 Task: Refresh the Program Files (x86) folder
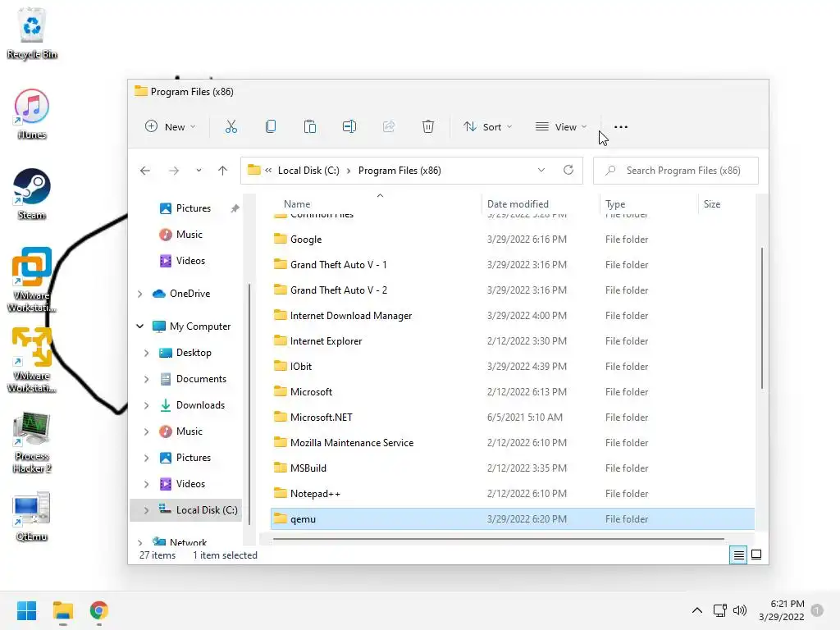[x=568, y=171]
